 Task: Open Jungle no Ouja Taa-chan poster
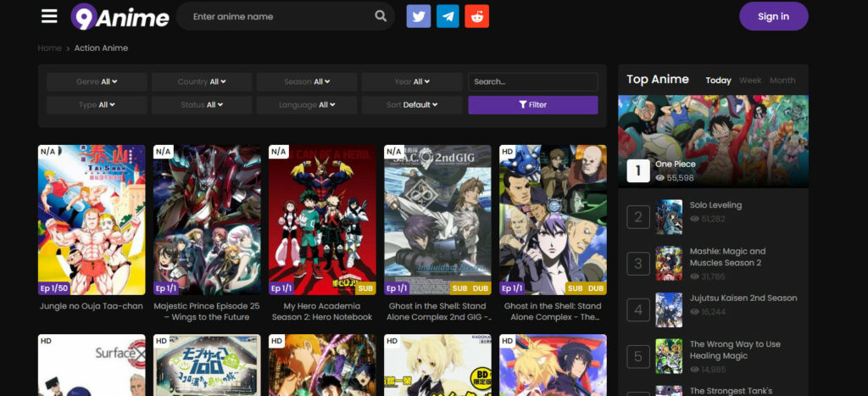click(92, 220)
